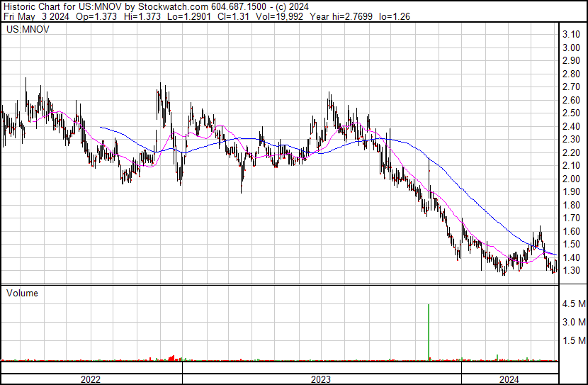Click the 1.30 price axis label
This screenshot has width=588, height=385.
(571, 271)
